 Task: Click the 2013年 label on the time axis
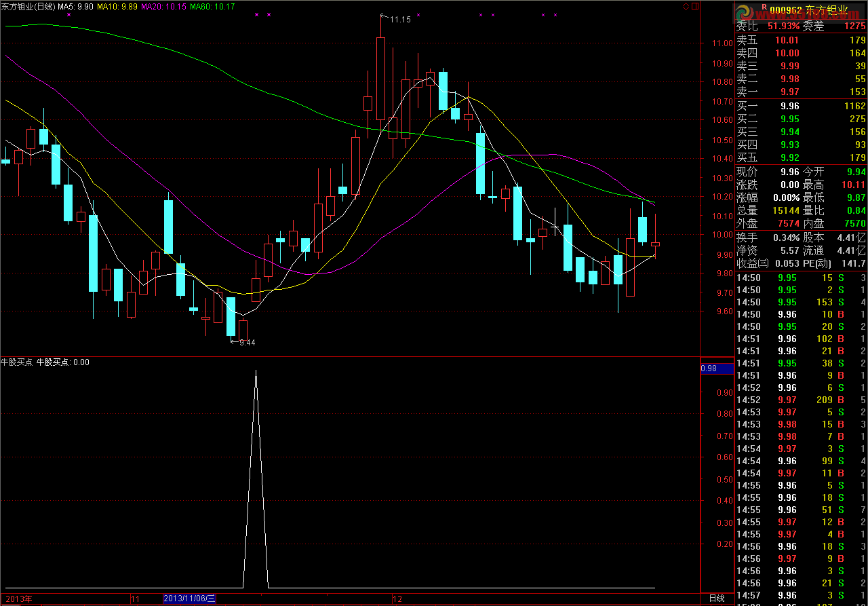19,599
